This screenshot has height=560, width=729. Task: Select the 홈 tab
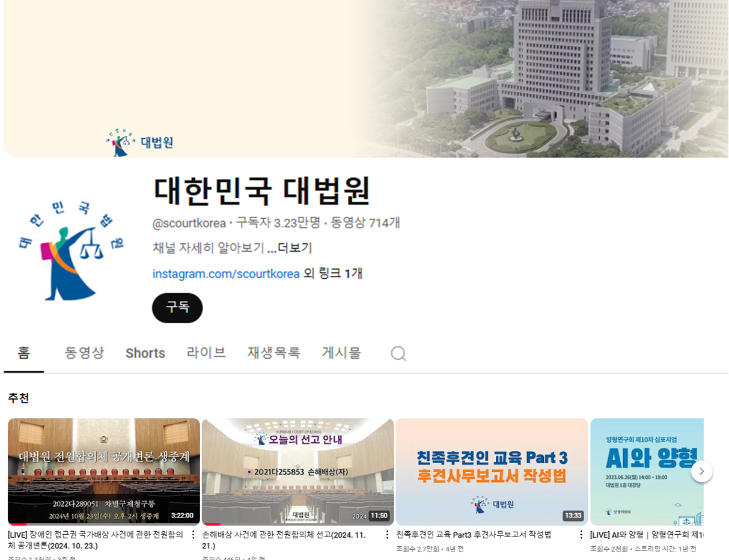click(x=24, y=353)
